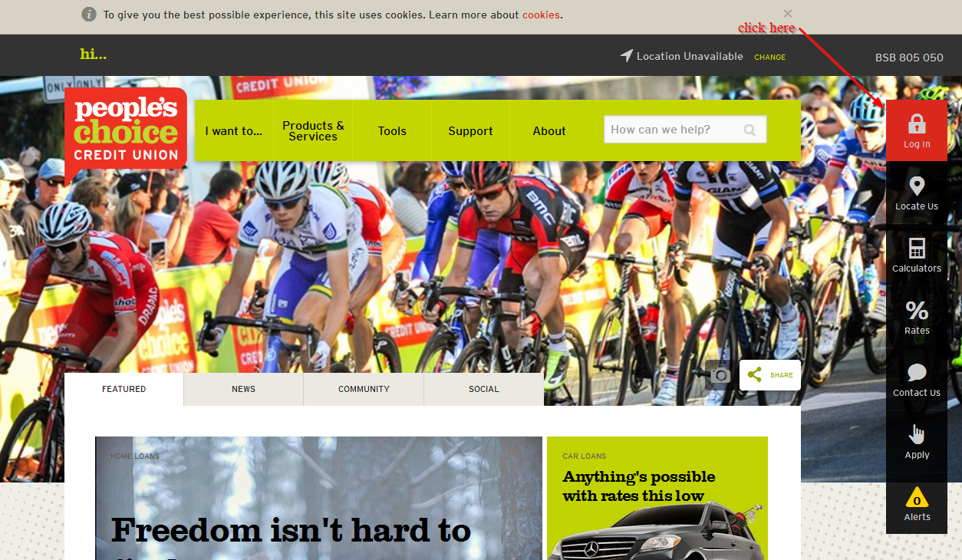This screenshot has height=560, width=962.
Task: Click the camera photo credit icon
Action: (x=719, y=375)
